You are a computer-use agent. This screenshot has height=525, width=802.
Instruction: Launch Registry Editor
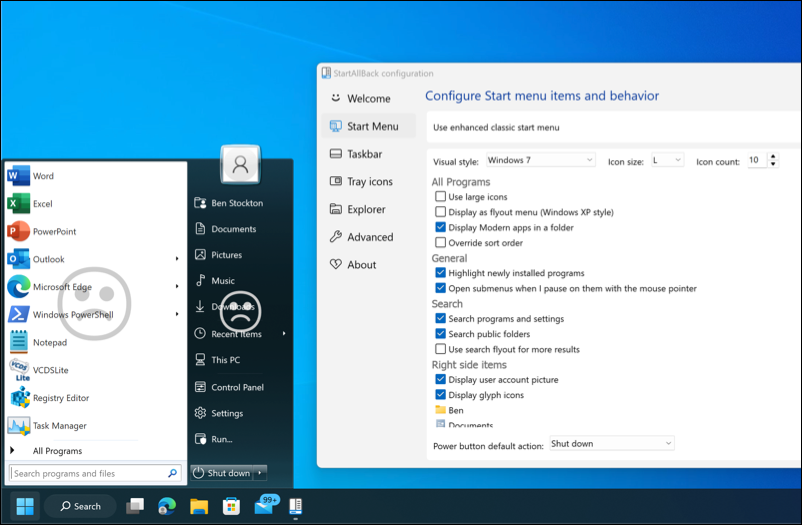coord(60,398)
